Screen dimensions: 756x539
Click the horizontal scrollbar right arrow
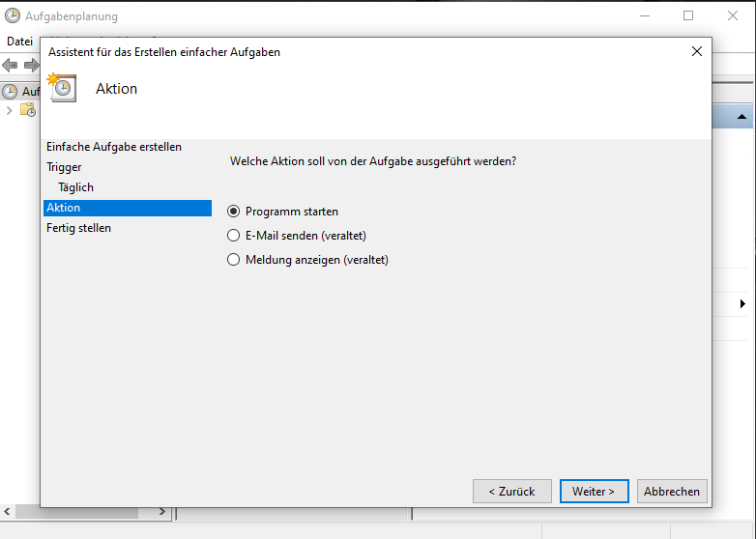point(162,512)
